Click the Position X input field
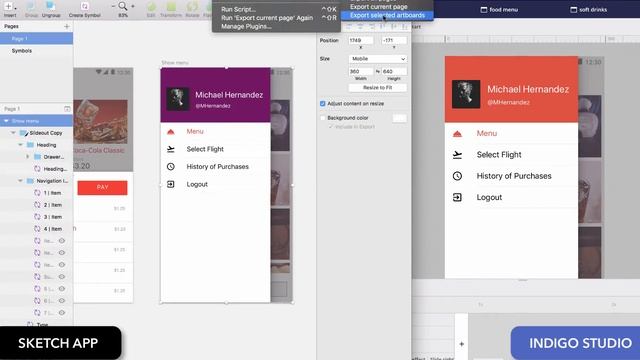The width and height of the screenshot is (640, 360). tap(361, 40)
